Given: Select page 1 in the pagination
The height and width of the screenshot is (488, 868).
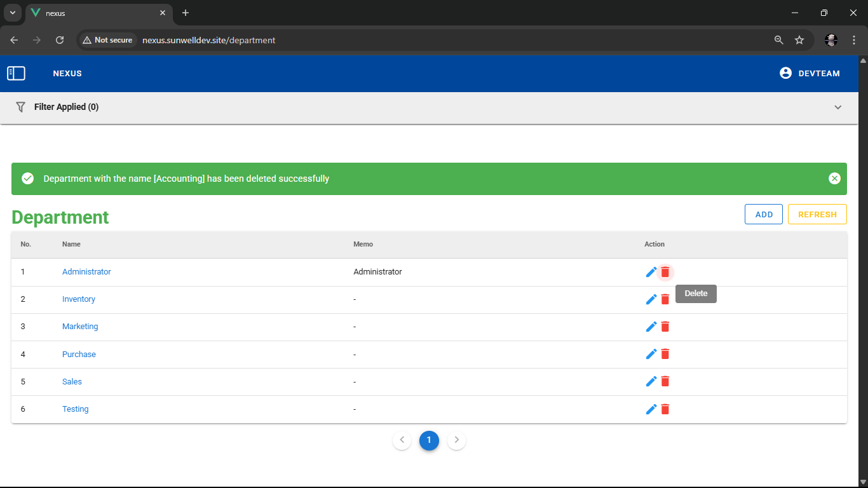Looking at the screenshot, I should pos(429,440).
